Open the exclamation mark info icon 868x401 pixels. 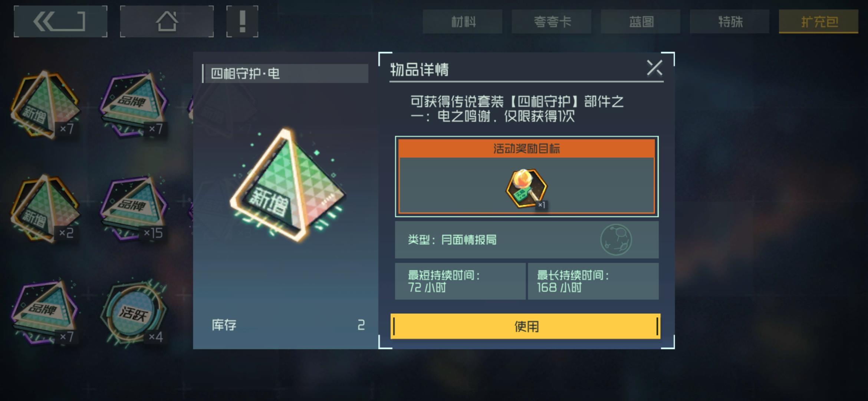[242, 22]
